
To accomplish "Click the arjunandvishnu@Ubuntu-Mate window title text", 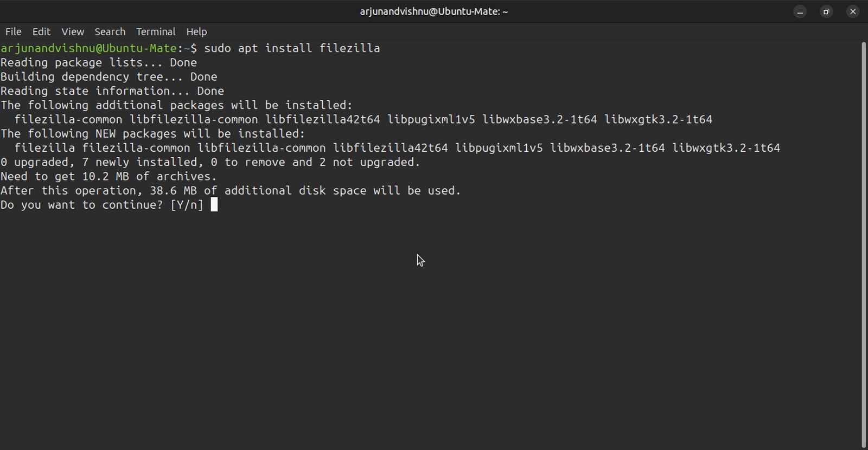I will [x=433, y=11].
